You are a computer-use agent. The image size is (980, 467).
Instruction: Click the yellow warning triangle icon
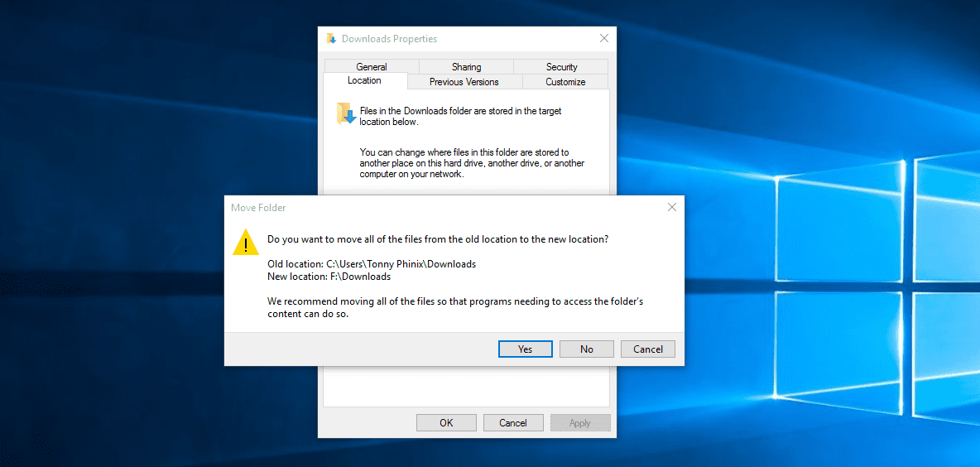pyautogui.click(x=246, y=243)
